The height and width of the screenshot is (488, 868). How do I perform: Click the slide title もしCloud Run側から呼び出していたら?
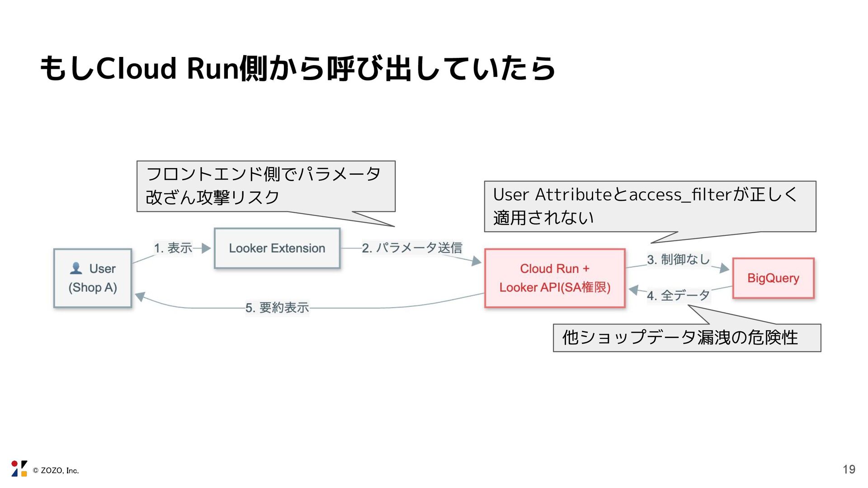[x=297, y=69]
